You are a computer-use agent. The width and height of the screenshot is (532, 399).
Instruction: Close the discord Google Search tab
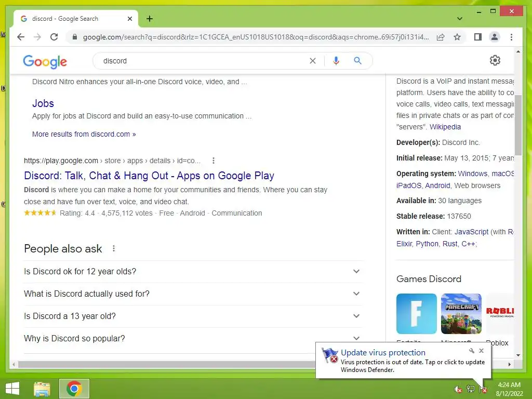[129, 19]
